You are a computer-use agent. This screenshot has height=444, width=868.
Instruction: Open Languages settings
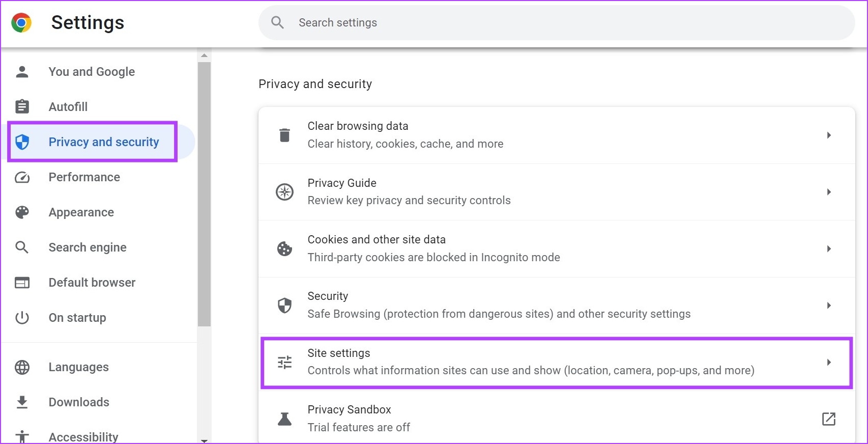click(x=79, y=367)
